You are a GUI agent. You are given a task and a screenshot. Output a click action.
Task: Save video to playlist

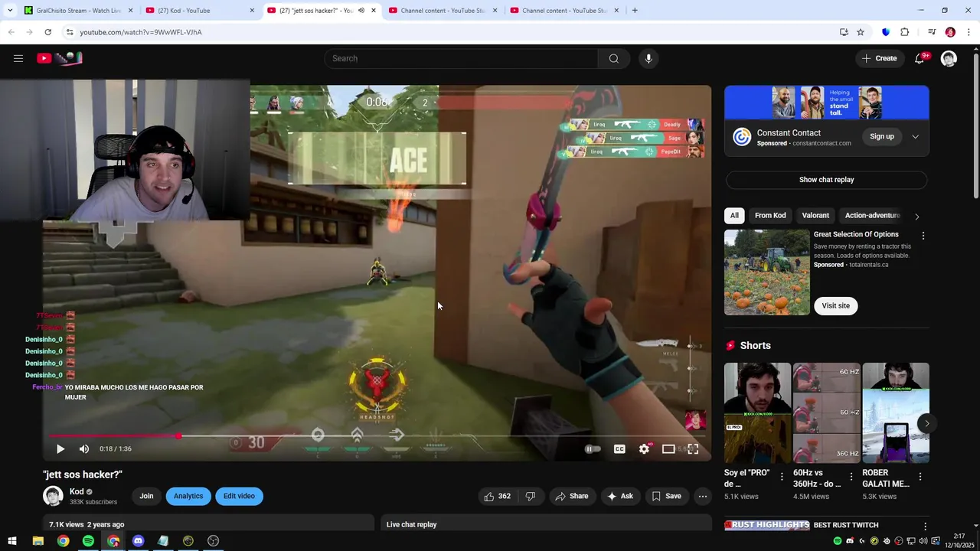point(666,496)
